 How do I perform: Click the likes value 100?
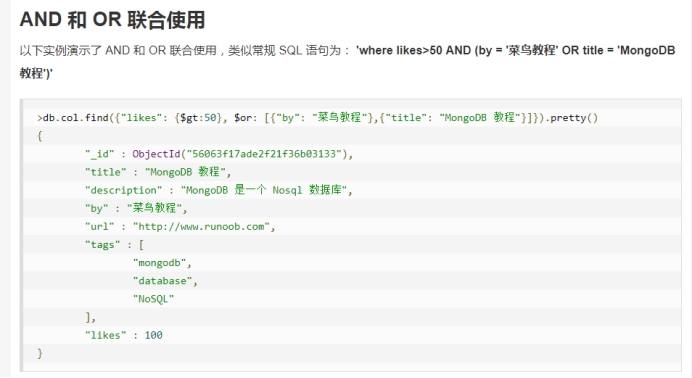click(154, 335)
